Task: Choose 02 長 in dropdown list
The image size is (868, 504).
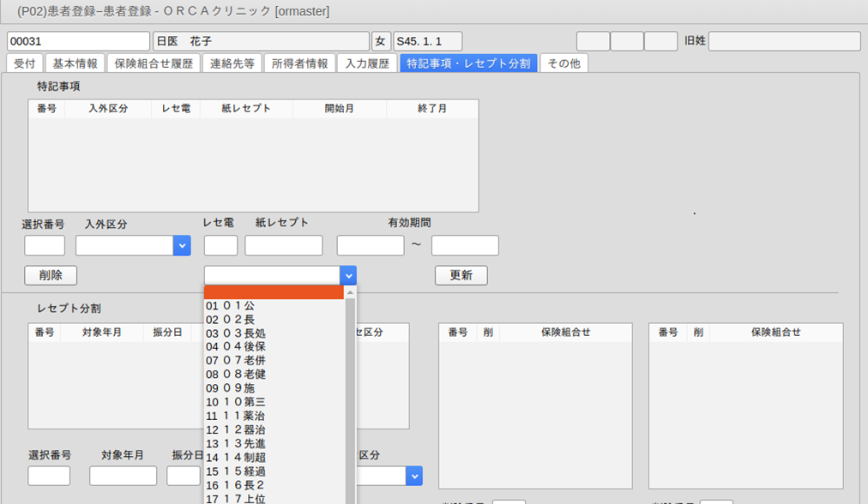Action: (x=230, y=320)
